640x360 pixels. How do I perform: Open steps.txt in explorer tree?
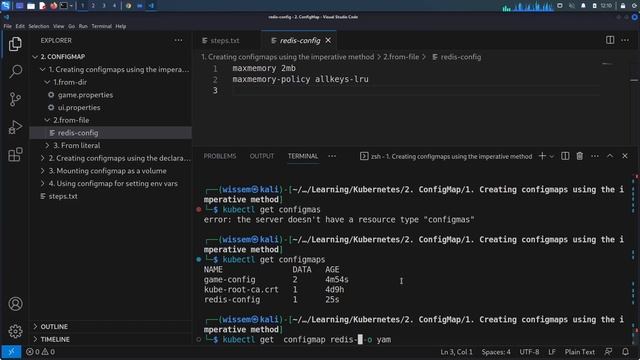point(63,196)
